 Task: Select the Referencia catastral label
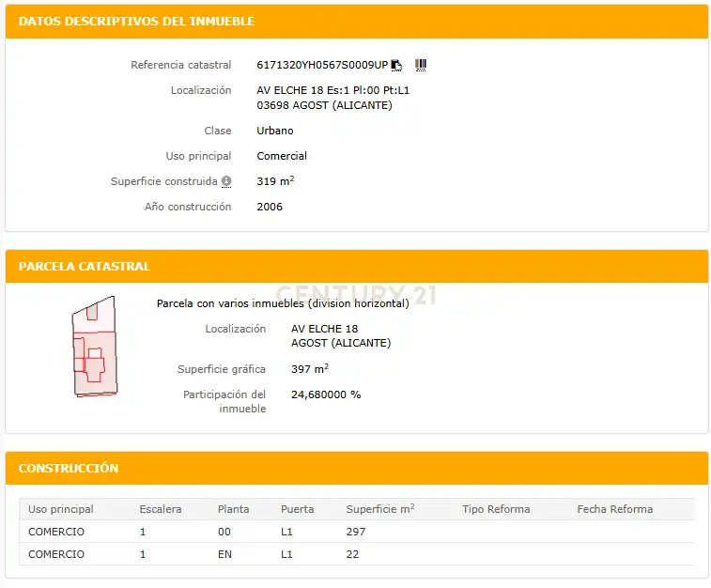(x=181, y=65)
